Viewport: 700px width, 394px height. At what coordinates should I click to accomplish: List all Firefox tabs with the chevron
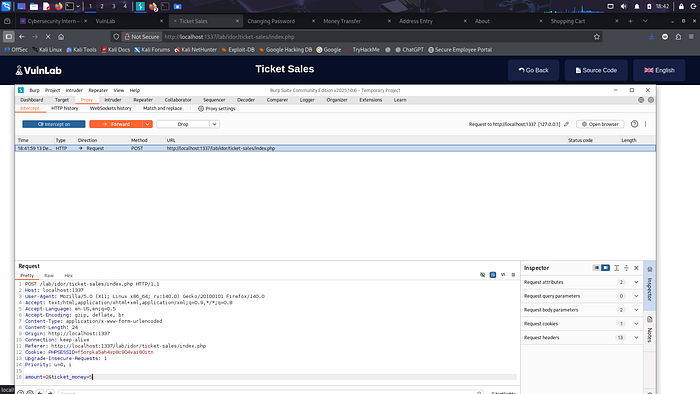pos(645,21)
